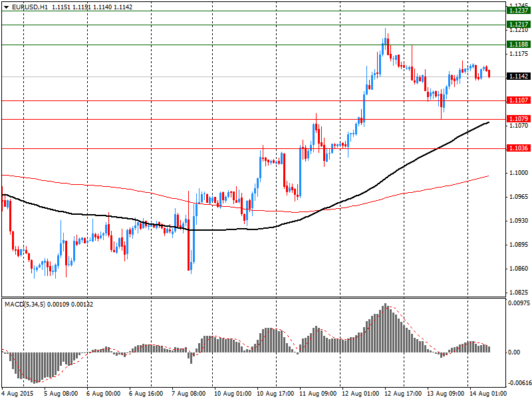532x399 pixels.
Task: Select the thin red moving average line
Action: click(x=244, y=208)
